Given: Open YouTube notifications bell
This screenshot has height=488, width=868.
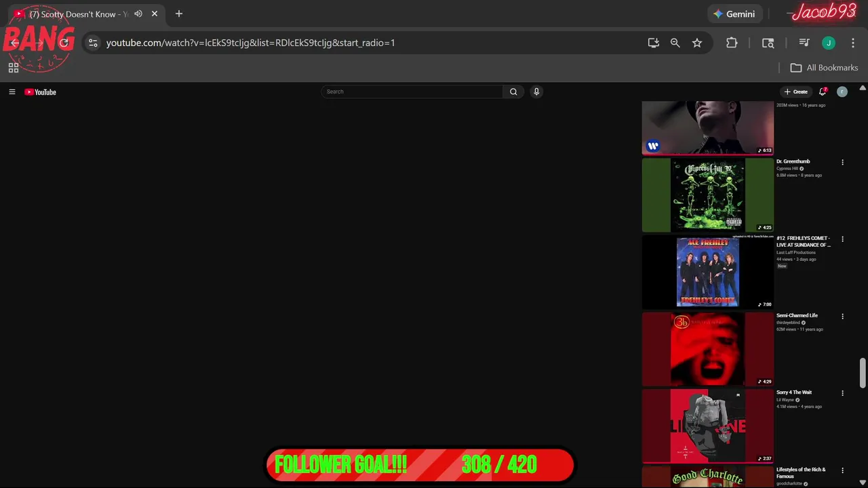Looking at the screenshot, I should pyautogui.click(x=823, y=91).
